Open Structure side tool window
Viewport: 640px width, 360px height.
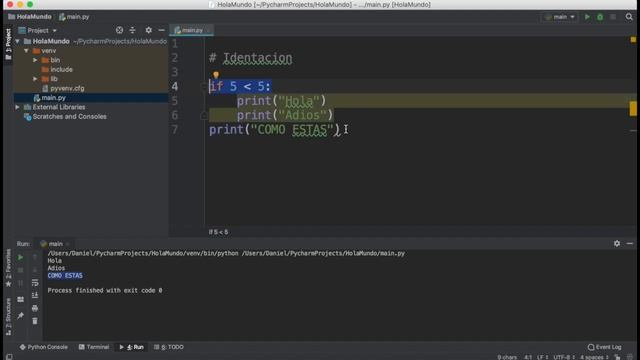tap(8, 317)
